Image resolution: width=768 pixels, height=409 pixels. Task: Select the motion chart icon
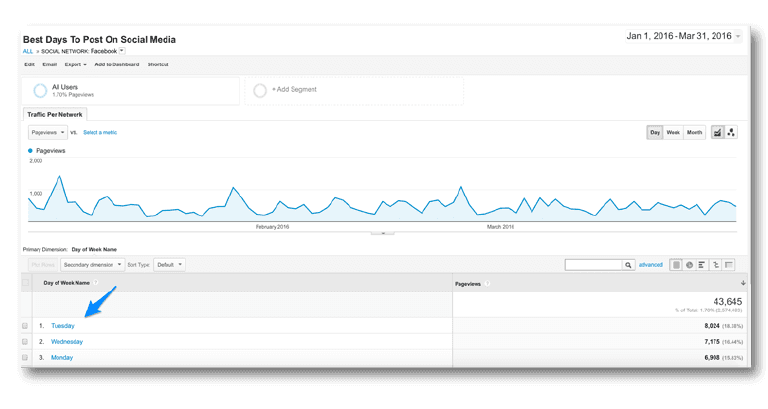[731, 132]
